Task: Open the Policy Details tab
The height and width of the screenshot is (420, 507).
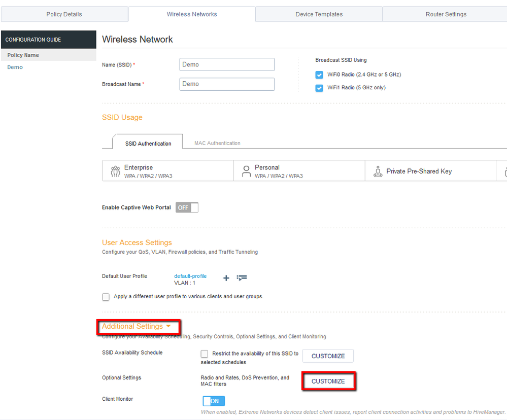Action: click(64, 14)
